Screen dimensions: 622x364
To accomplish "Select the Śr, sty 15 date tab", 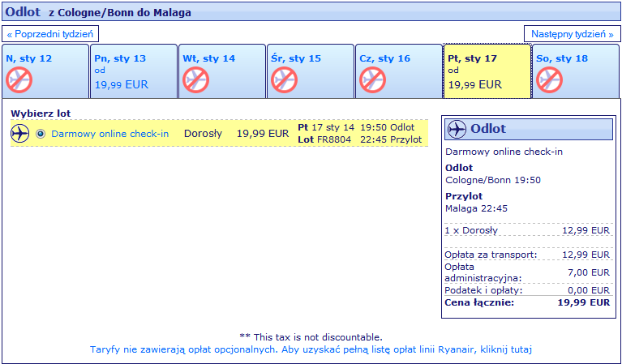I will click(311, 71).
